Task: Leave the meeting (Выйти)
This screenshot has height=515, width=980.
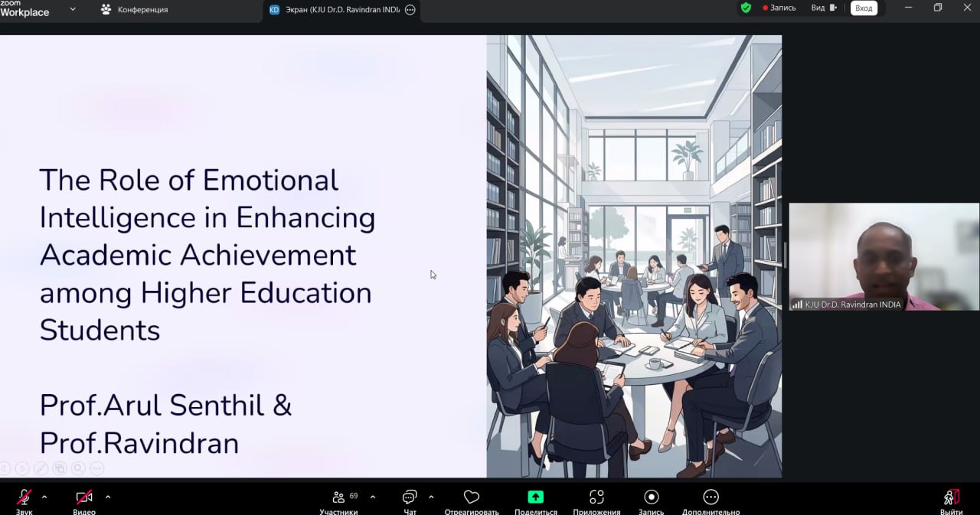Action: point(951,498)
